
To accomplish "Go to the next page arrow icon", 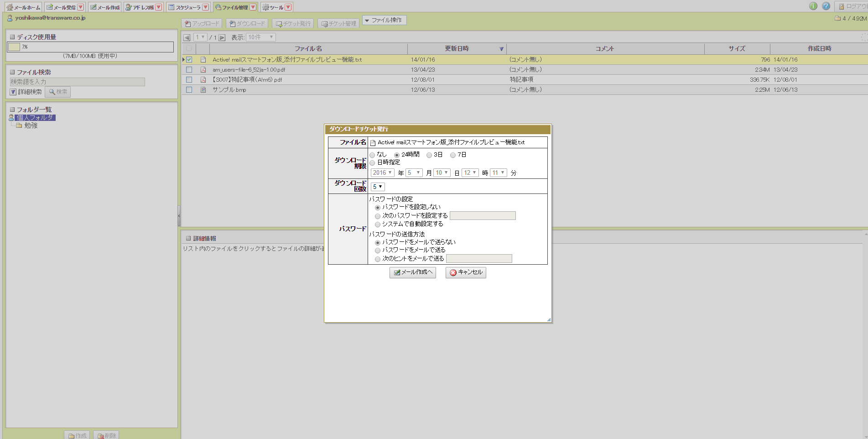I will 222,37.
